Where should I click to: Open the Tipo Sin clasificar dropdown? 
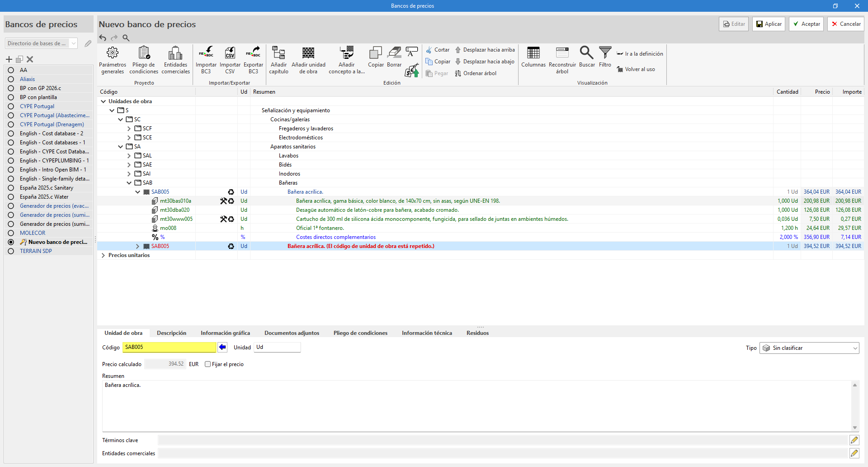(809, 348)
